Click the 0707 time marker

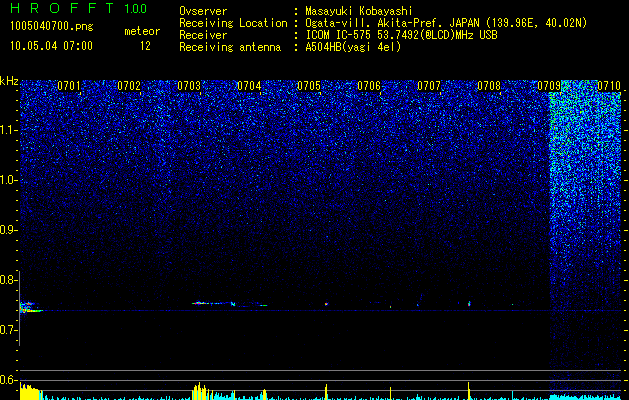(x=428, y=86)
